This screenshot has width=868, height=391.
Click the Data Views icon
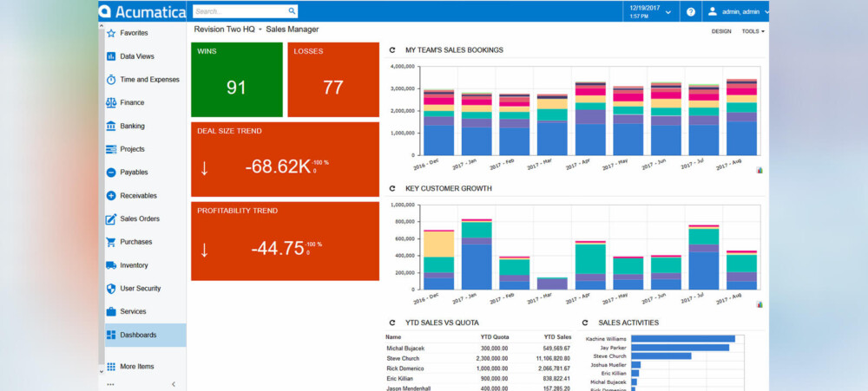click(111, 56)
